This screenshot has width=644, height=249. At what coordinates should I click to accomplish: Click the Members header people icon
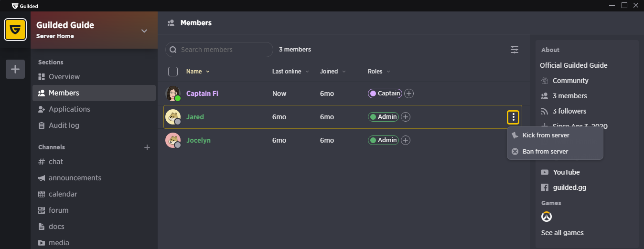[171, 23]
